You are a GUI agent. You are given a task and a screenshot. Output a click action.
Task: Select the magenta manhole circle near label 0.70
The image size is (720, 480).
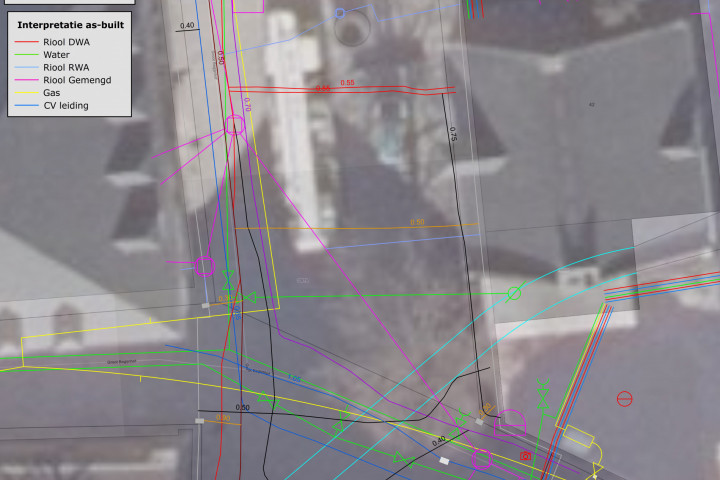pyautogui.click(x=235, y=125)
